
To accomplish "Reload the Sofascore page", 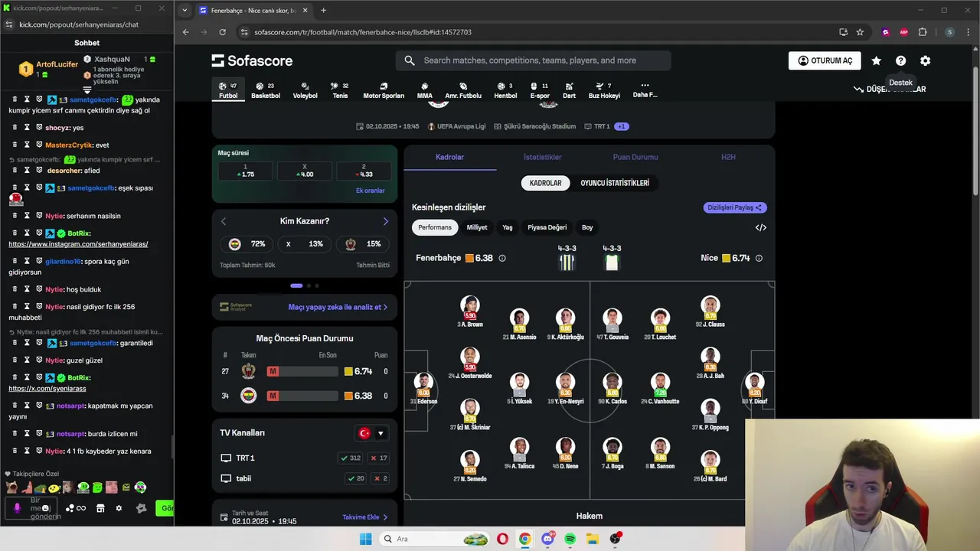I will 222,32.
